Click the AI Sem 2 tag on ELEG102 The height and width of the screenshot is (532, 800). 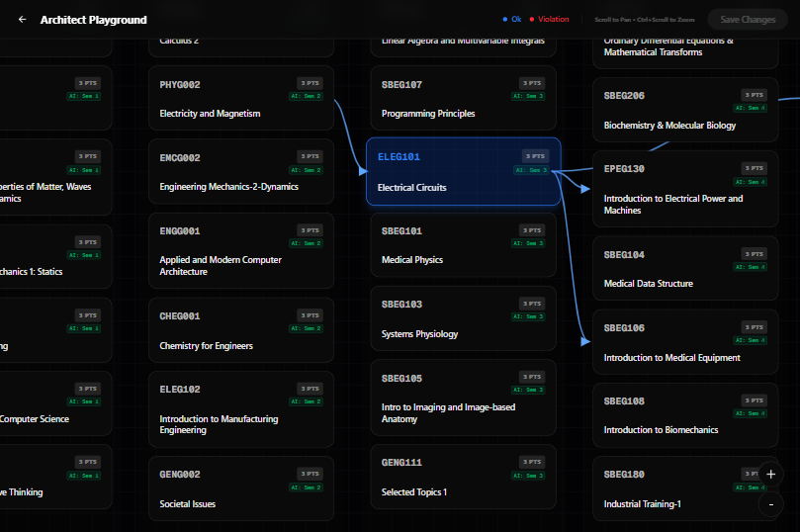pos(307,401)
